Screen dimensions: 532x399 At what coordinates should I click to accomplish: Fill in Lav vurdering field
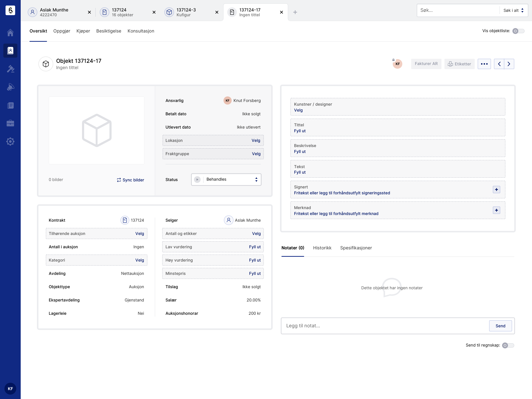[213, 247]
